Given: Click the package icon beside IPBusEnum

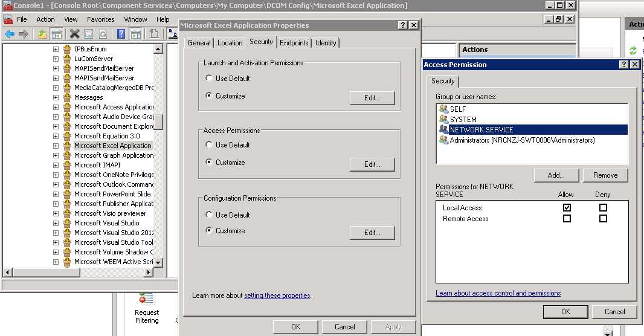Looking at the screenshot, I should 67,49.
